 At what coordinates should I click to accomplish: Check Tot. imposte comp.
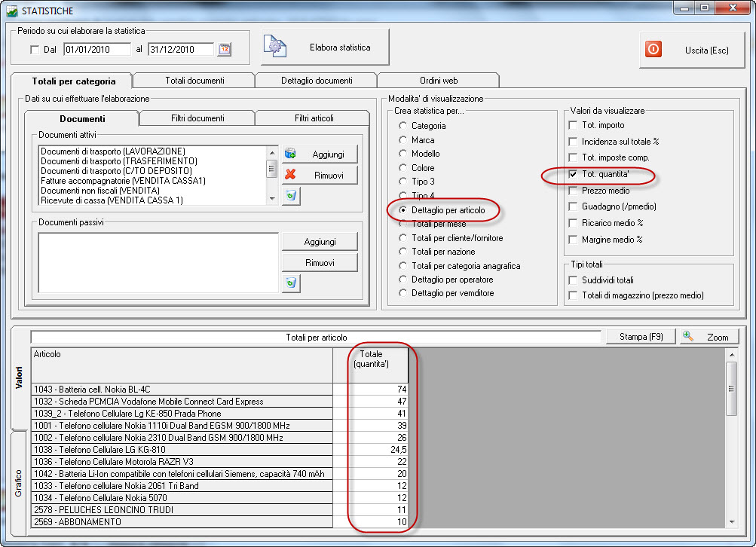coord(573,157)
